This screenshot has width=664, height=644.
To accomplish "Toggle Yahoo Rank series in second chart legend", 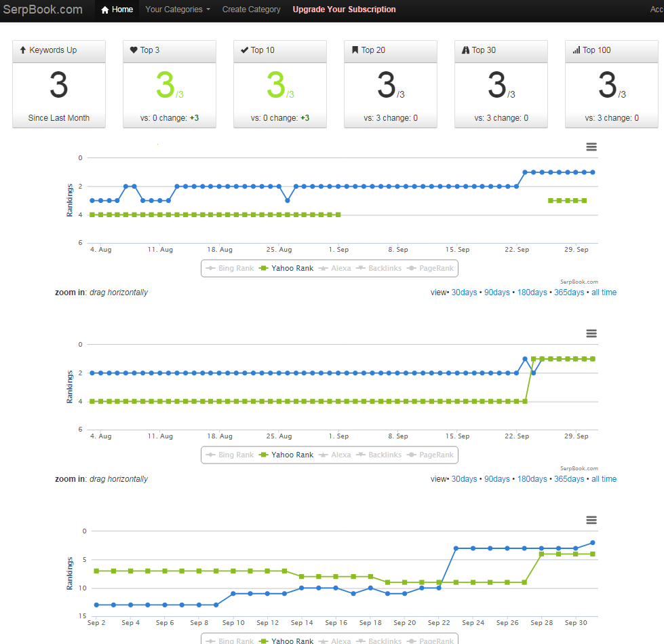I will [286, 455].
